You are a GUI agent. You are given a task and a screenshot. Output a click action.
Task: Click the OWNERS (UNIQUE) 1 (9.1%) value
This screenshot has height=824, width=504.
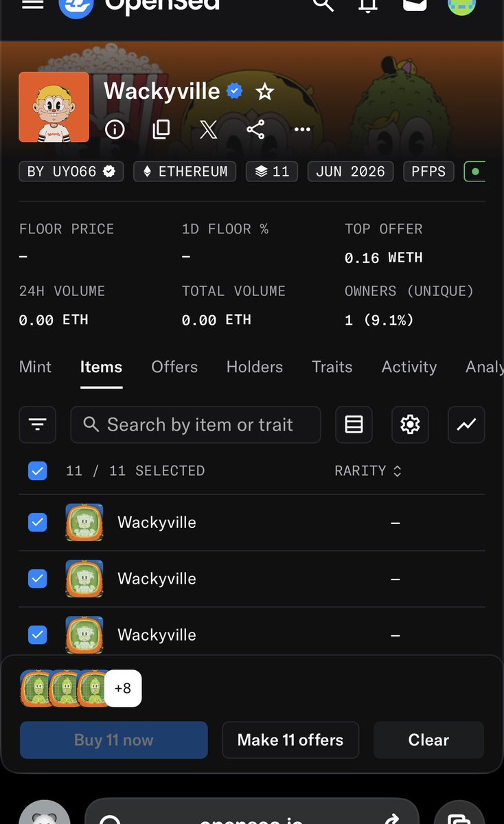(x=379, y=320)
